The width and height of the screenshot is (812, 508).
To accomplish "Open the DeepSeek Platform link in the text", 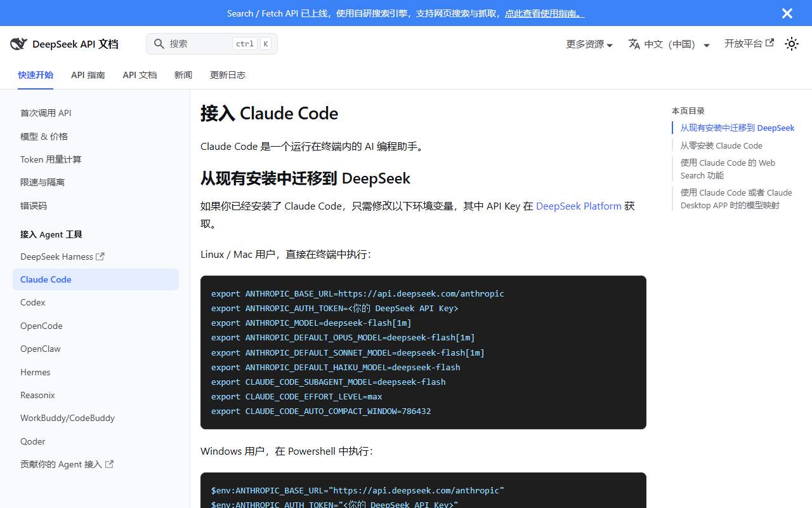I will point(579,206).
